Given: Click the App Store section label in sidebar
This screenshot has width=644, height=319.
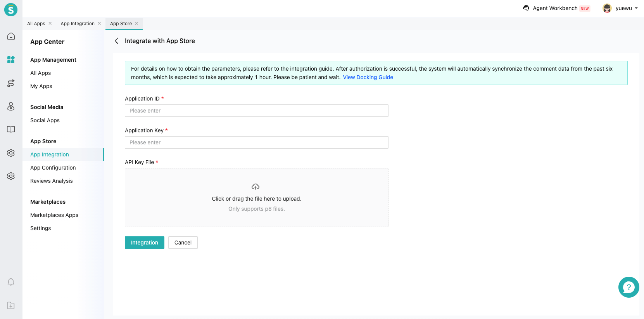Looking at the screenshot, I should [x=43, y=141].
